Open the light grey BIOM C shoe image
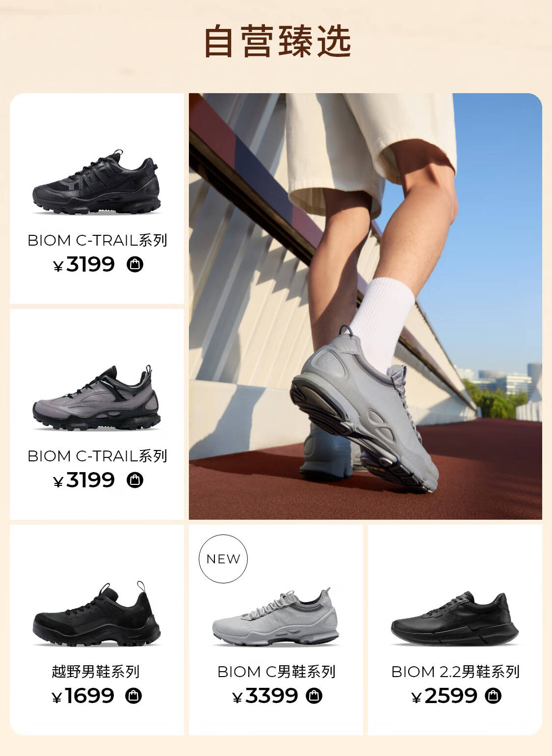552x756 pixels. coord(276,617)
